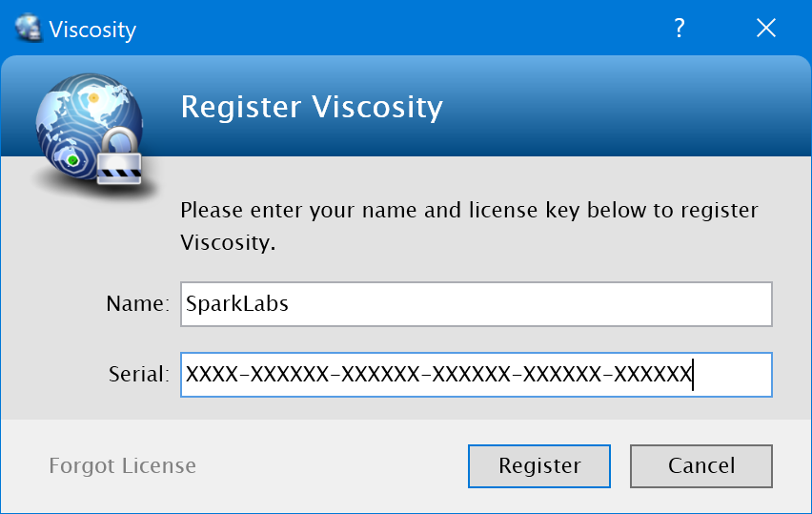812x514 pixels.
Task: Click the "Name:" label
Action: coord(137,304)
